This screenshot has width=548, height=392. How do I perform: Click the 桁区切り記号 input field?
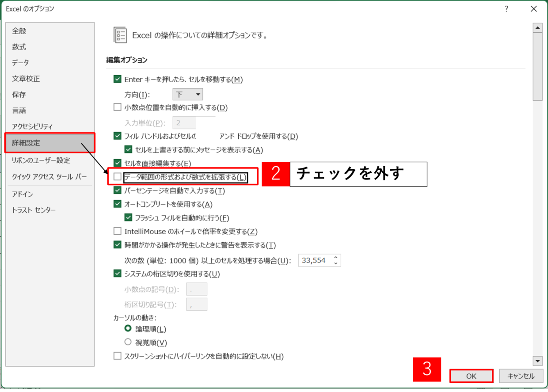pyautogui.click(x=197, y=304)
